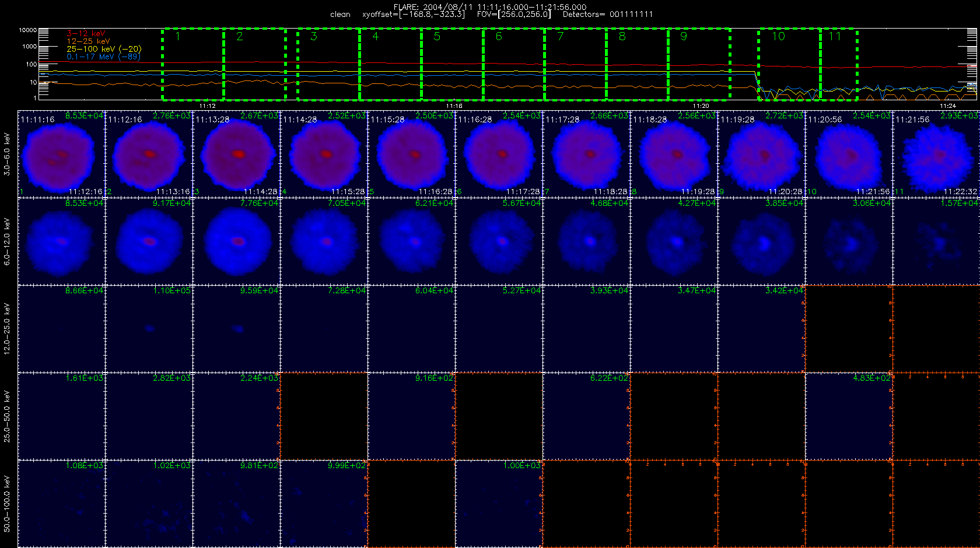Click the peak value 1.00E+03

pyautogui.click(x=521, y=465)
